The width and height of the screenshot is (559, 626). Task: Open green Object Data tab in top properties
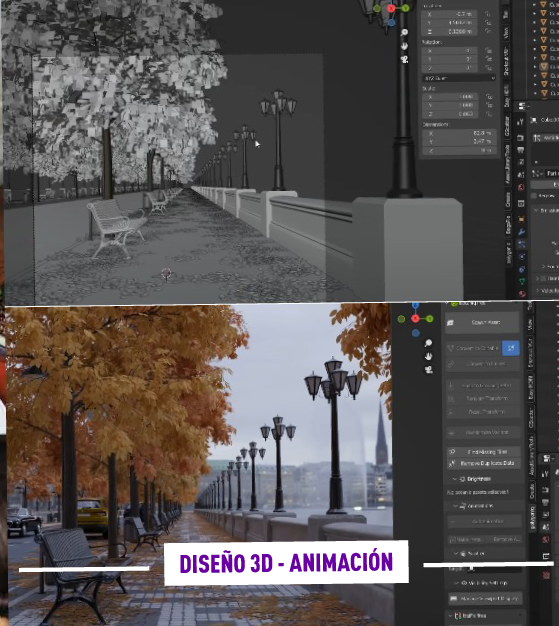pyautogui.click(x=521, y=281)
